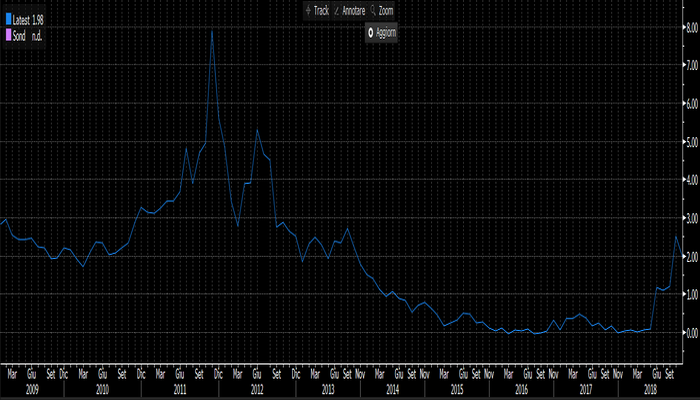
Task: Click the 5.00 value on the y-axis
Action: [x=689, y=142]
